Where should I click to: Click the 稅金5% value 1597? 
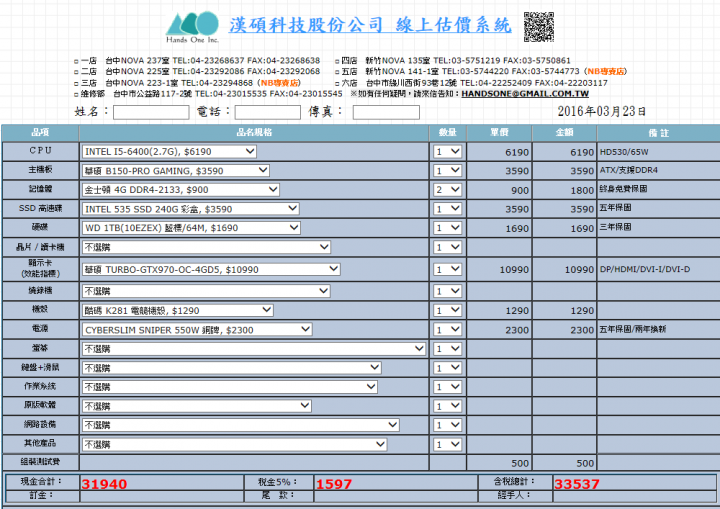334,484
